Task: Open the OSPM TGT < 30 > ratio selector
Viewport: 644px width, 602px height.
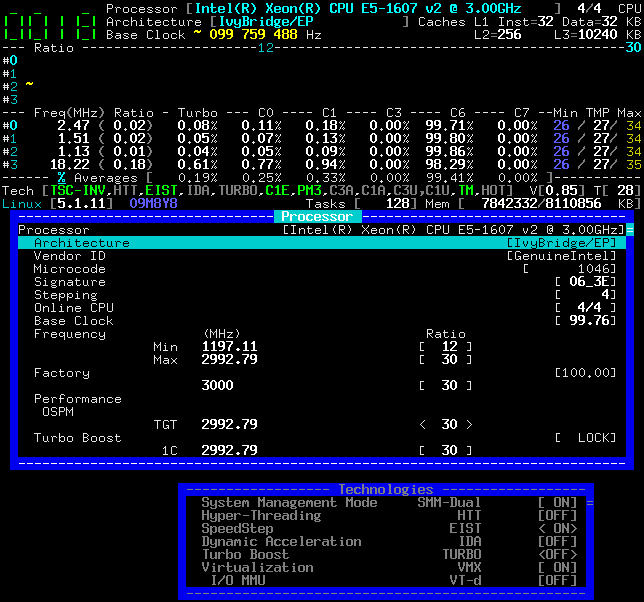Action: 446,424
